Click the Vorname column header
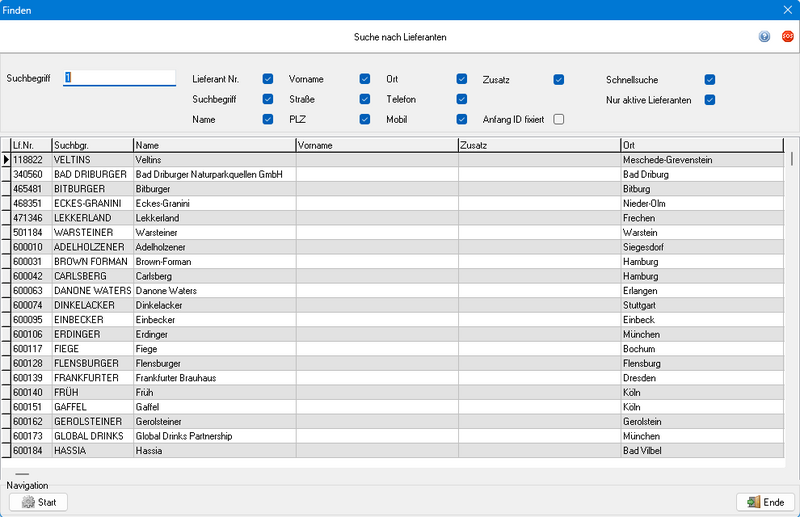Viewport: 800px width, 517px height. 377,145
